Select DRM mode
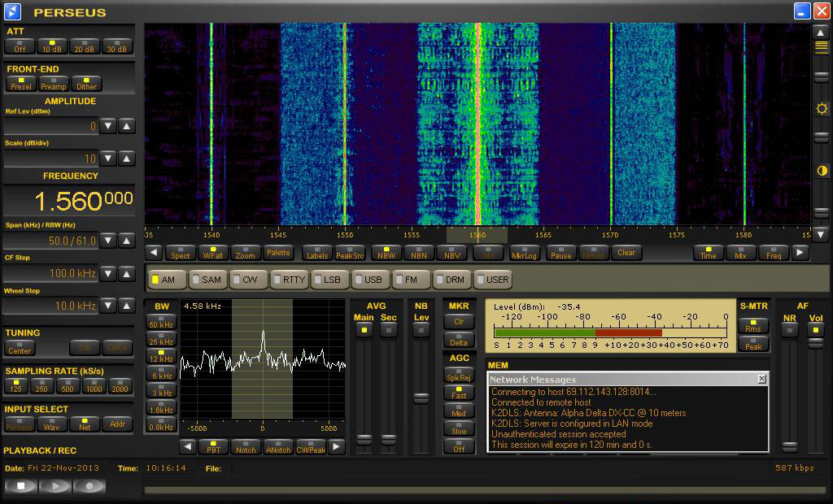This screenshot has width=833, height=504. [x=451, y=280]
